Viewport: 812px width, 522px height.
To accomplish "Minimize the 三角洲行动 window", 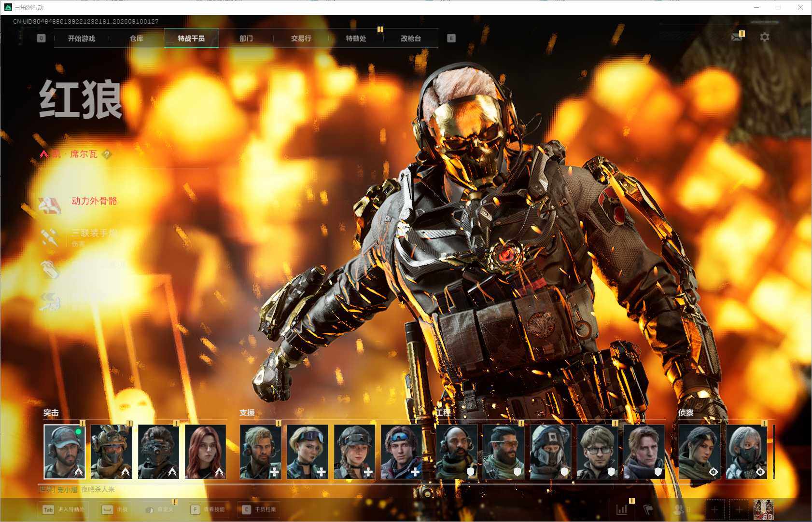I will [x=756, y=7].
